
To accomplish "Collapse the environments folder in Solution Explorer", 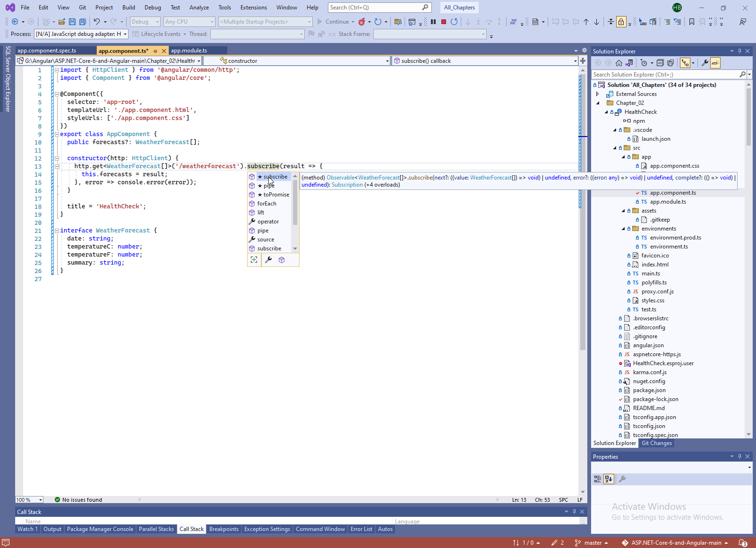I will 623,229.
